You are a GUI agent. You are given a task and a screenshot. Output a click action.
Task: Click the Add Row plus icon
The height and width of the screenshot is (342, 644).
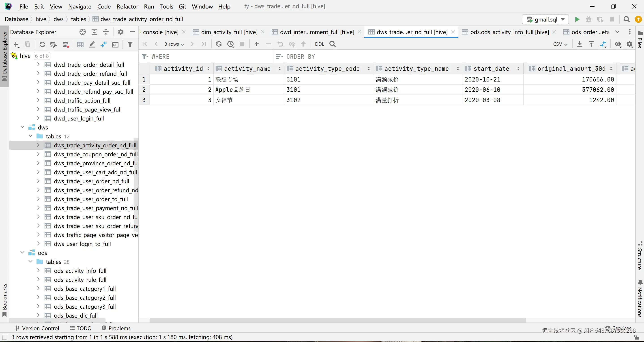pyautogui.click(x=257, y=44)
